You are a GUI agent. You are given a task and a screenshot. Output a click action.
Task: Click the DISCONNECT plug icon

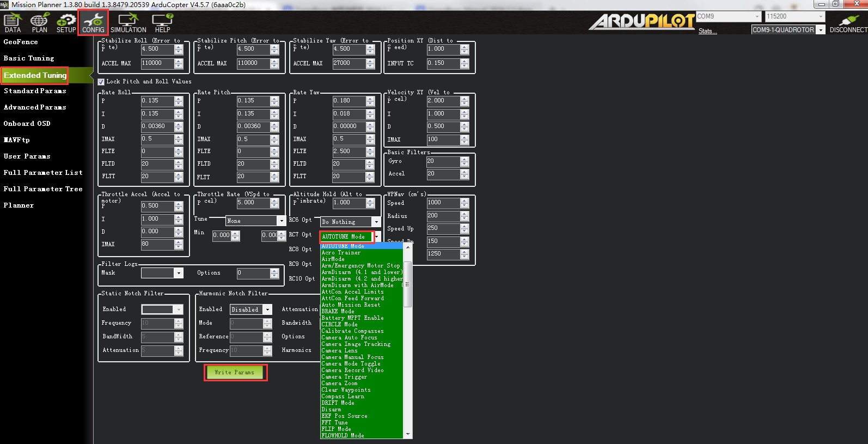(x=848, y=23)
